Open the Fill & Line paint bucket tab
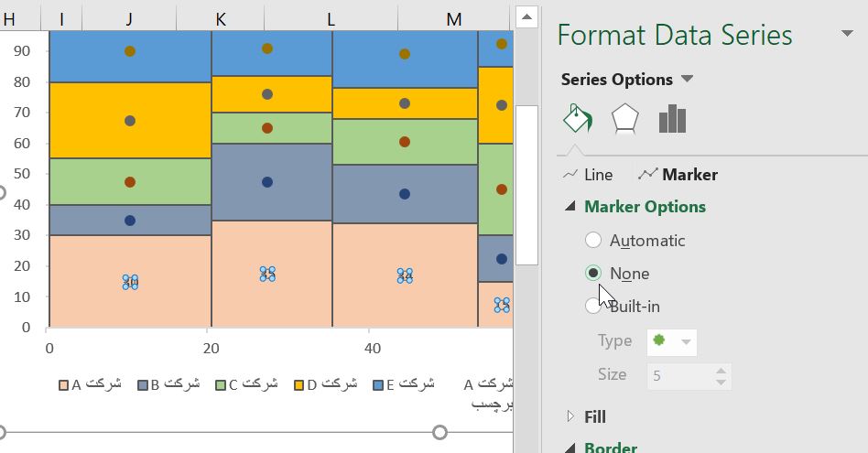868x453 pixels. tap(578, 119)
